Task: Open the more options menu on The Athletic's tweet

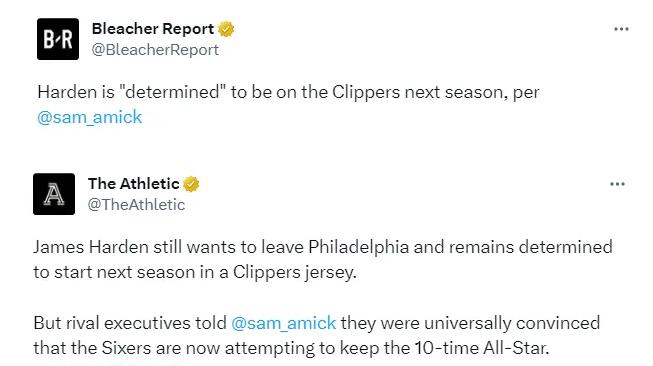Action: click(x=617, y=184)
